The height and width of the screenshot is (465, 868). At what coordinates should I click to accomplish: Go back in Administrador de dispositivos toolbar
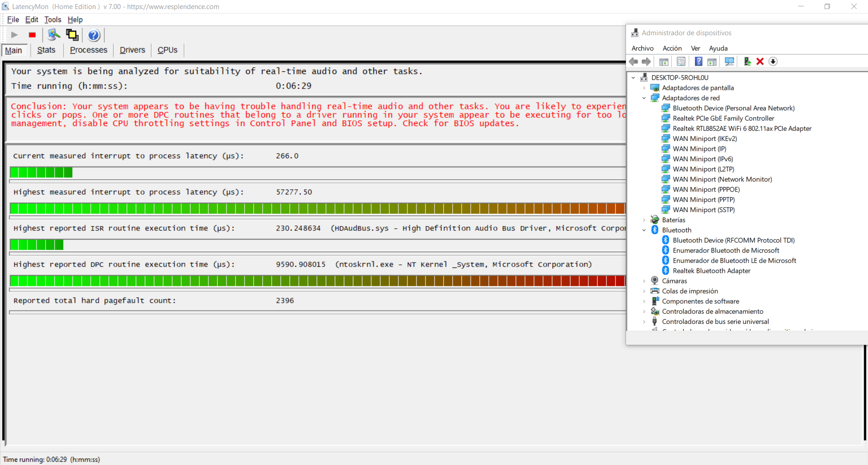(634, 61)
